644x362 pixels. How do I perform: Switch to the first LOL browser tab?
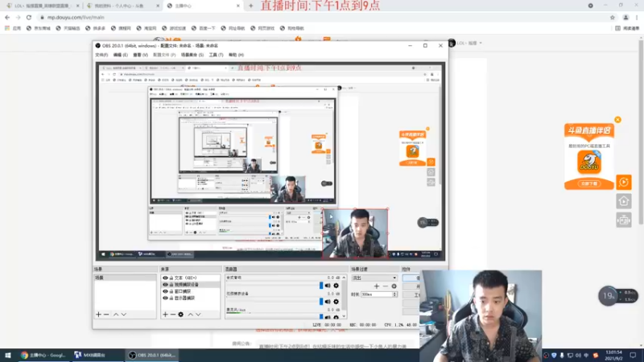[41, 6]
